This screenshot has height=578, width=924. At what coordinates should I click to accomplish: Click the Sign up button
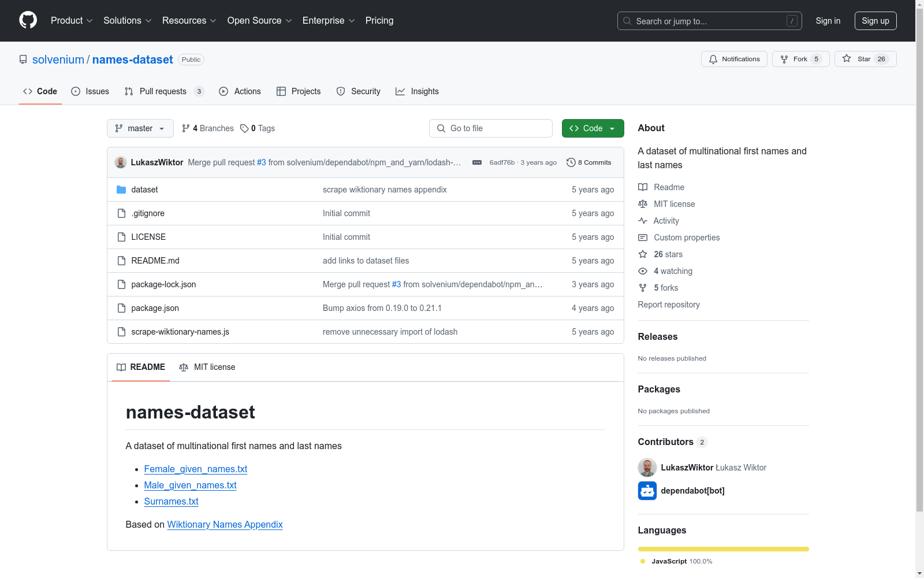click(875, 21)
